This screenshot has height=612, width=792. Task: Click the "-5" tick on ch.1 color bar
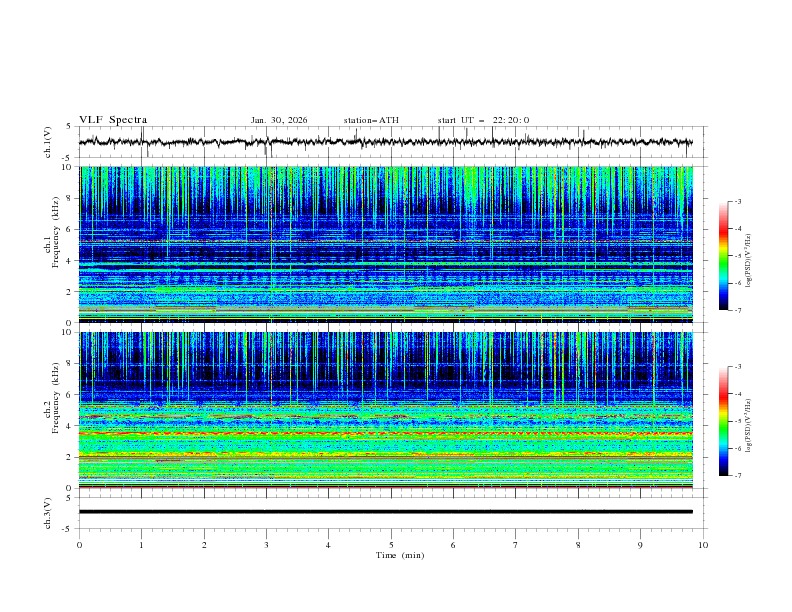point(738,256)
